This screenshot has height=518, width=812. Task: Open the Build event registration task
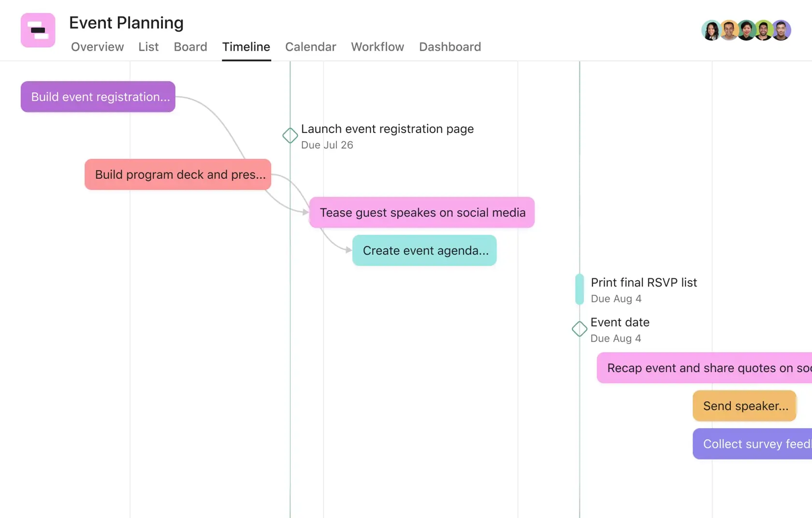coord(98,97)
